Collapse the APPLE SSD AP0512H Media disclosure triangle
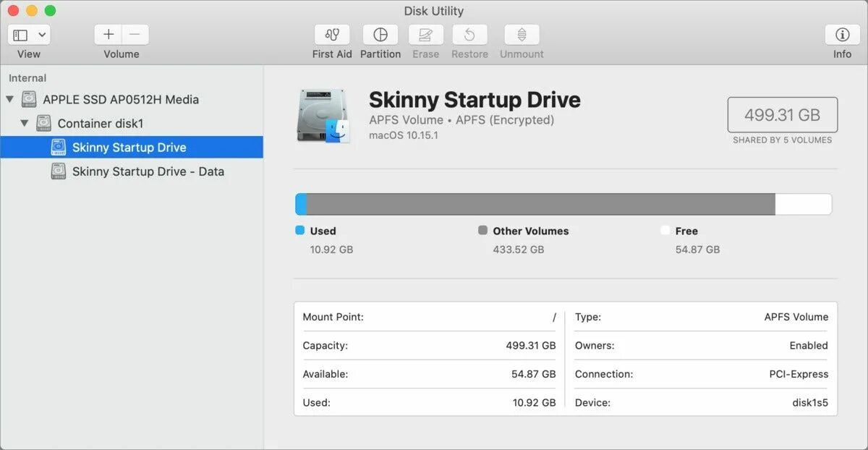Image resolution: width=868 pixels, height=450 pixels. click(9, 99)
